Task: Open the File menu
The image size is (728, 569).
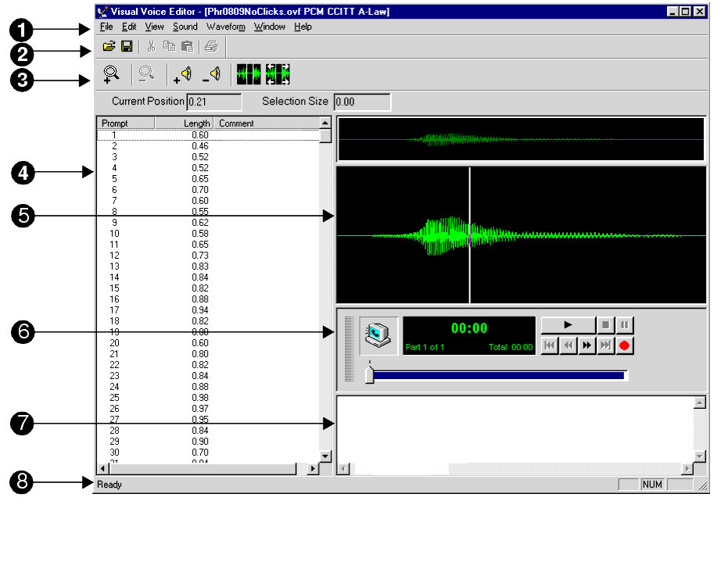Action: tap(106, 27)
